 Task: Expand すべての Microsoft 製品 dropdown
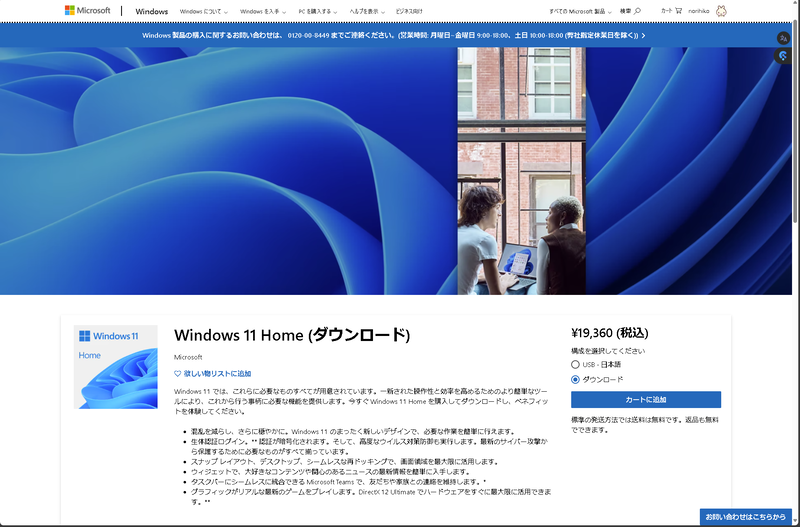point(580,11)
